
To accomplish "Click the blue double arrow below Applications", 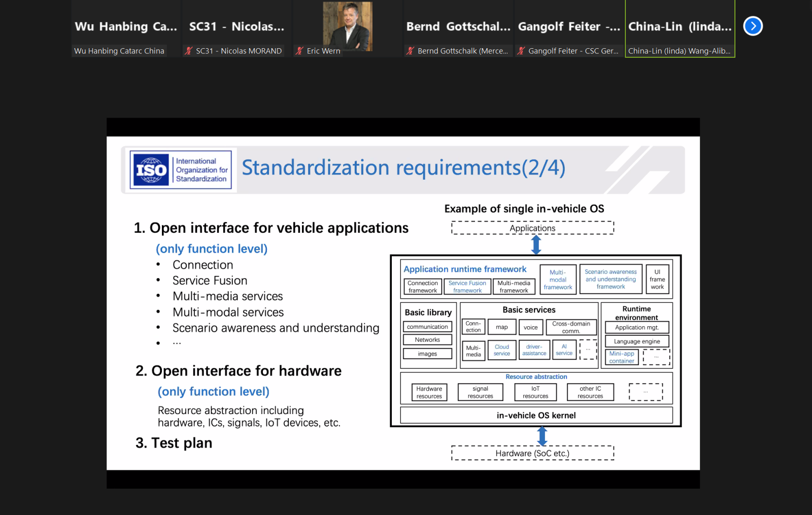I will (x=536, y=245).
